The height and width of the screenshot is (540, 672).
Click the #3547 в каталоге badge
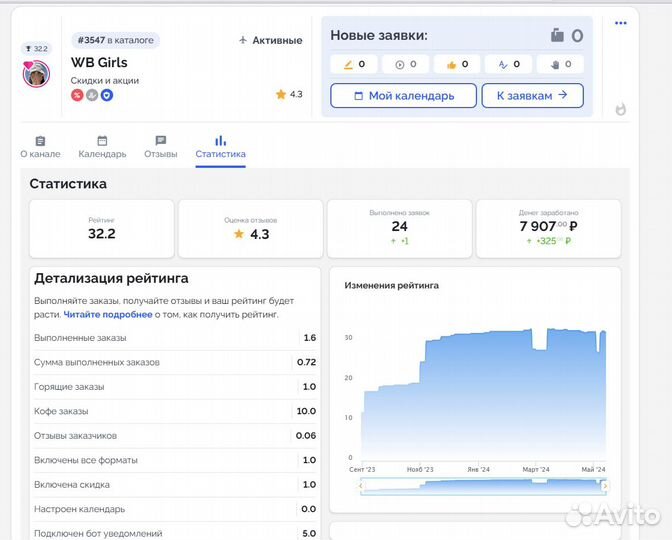pos(115,40)
